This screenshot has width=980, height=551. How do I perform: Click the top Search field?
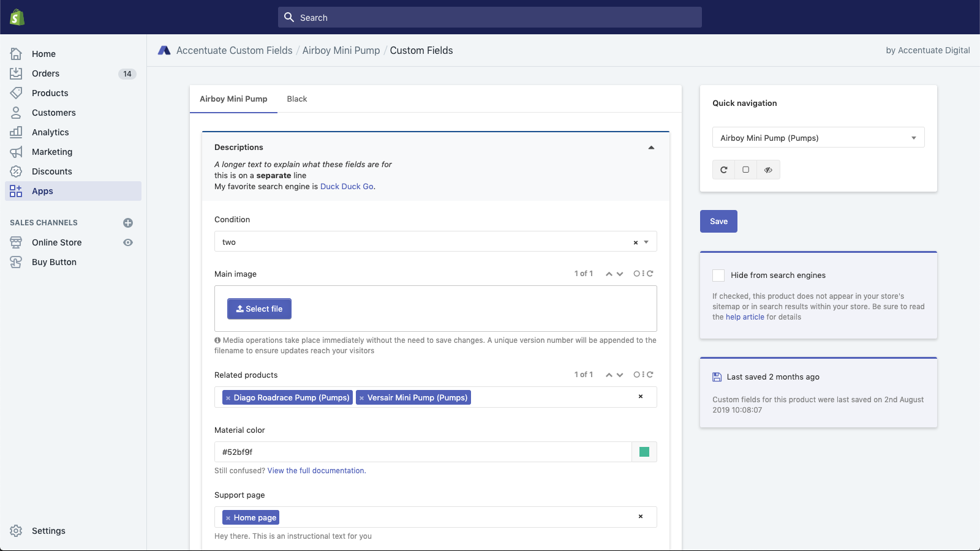pyautogui.click(x=490, y=18)
